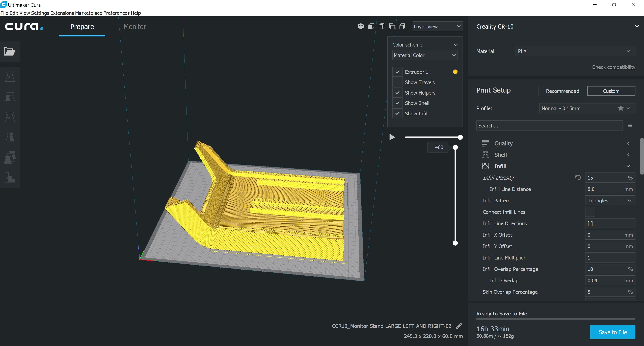This screenshot has height=346, width=644.
Task: Select the Move tool in left toolbar
Action: (10, 77)
